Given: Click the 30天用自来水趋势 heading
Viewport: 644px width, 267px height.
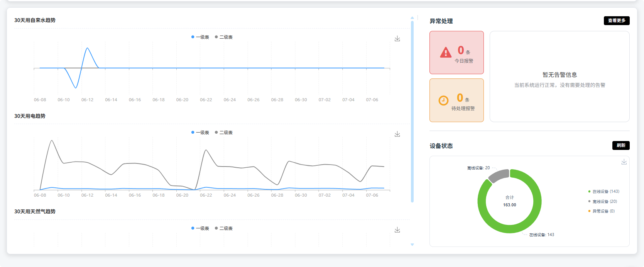Looking at the screenshot, I should click(x=35, y=20).
